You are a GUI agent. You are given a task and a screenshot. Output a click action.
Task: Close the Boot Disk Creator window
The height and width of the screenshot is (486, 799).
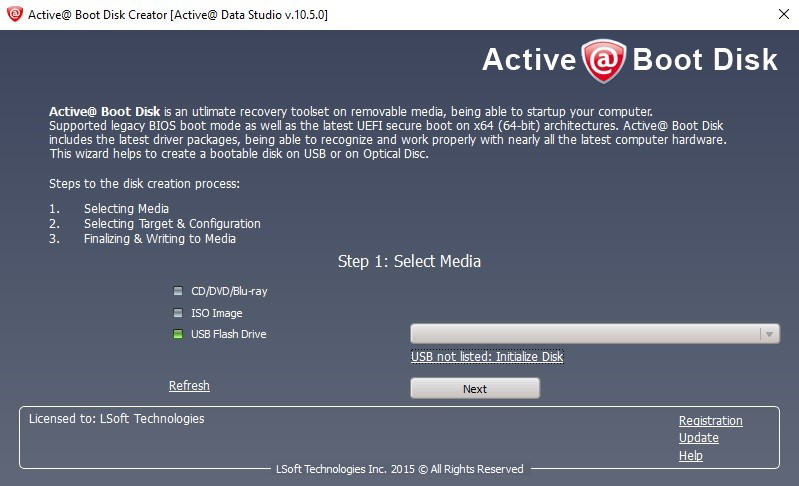pyautogui.click(x=779, y=15)
